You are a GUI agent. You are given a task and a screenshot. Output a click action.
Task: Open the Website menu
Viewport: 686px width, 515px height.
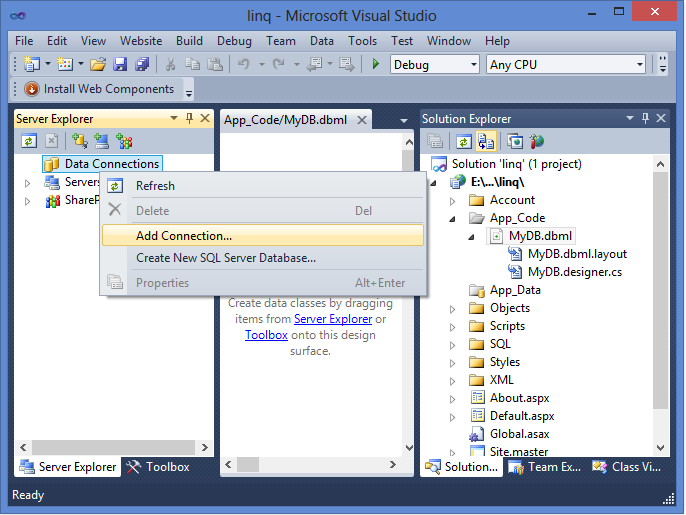[x=141, y=41]
